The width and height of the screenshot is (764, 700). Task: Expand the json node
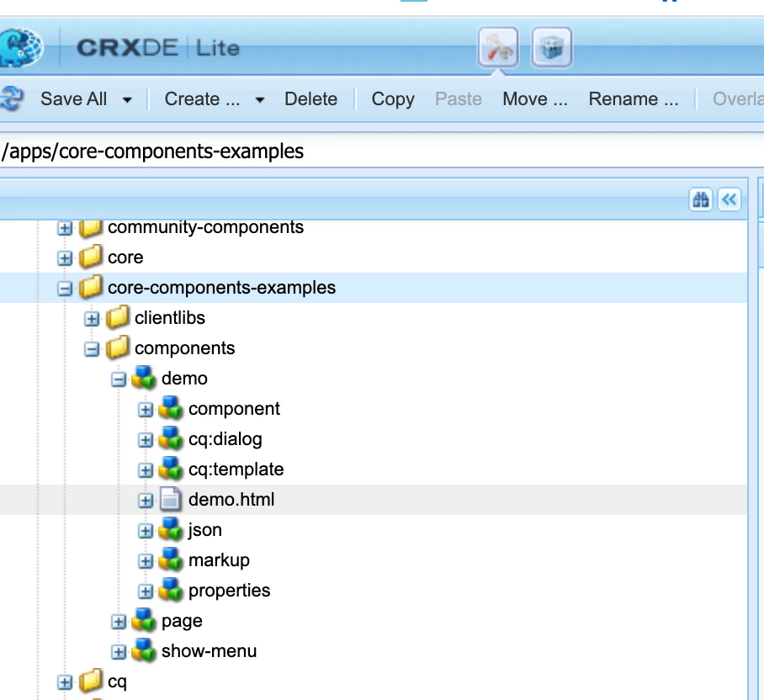[x=146, y=531]
